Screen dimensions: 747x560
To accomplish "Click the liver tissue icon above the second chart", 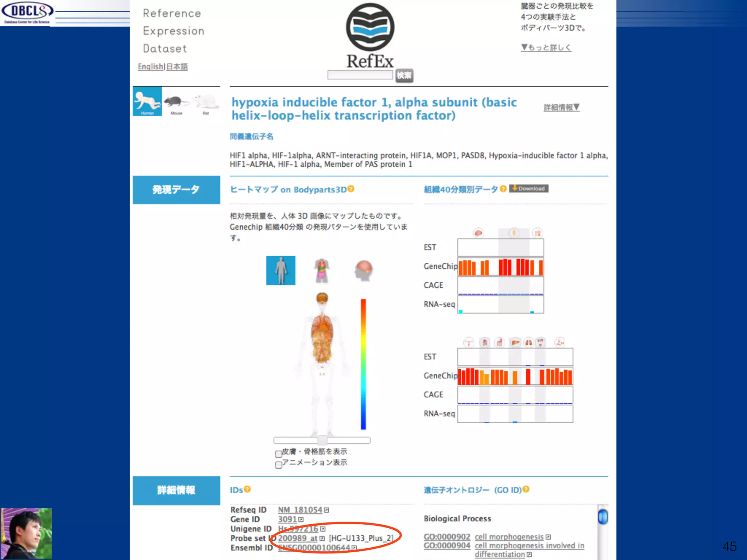I will pyautogui.click(x=515, y=342).
